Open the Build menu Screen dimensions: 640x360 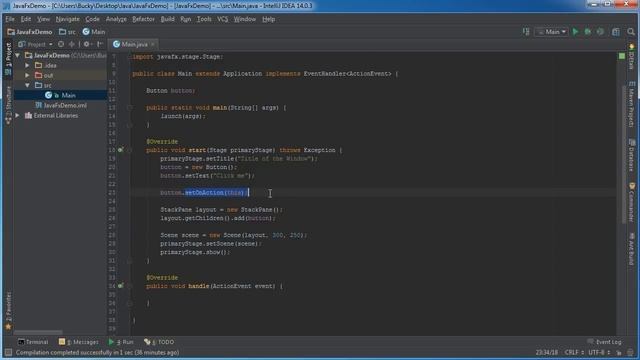coord(167,19)
